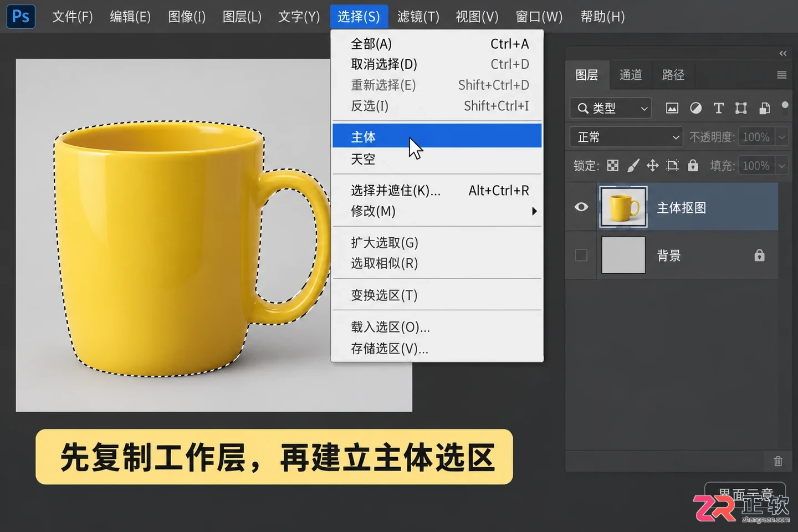Choose 主体 in the Select menu
Screen dimensions: 798x532
(x=437, y=136)
